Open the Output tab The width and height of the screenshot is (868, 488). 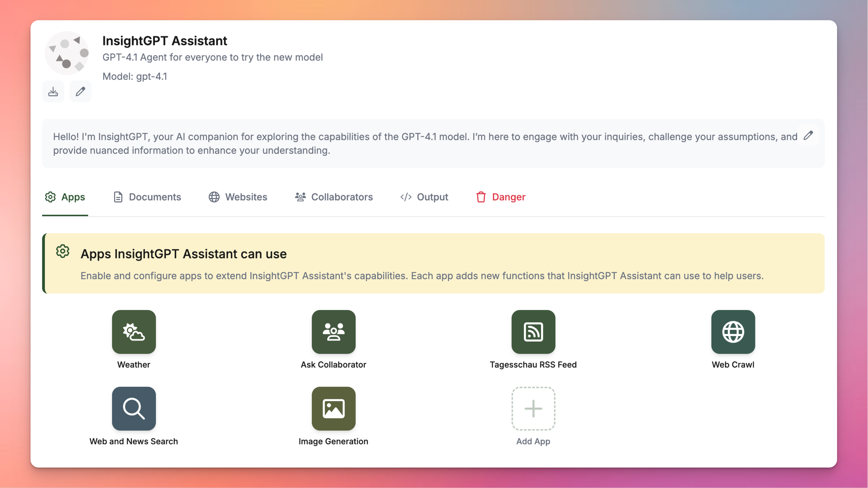(x=424, y=197)
